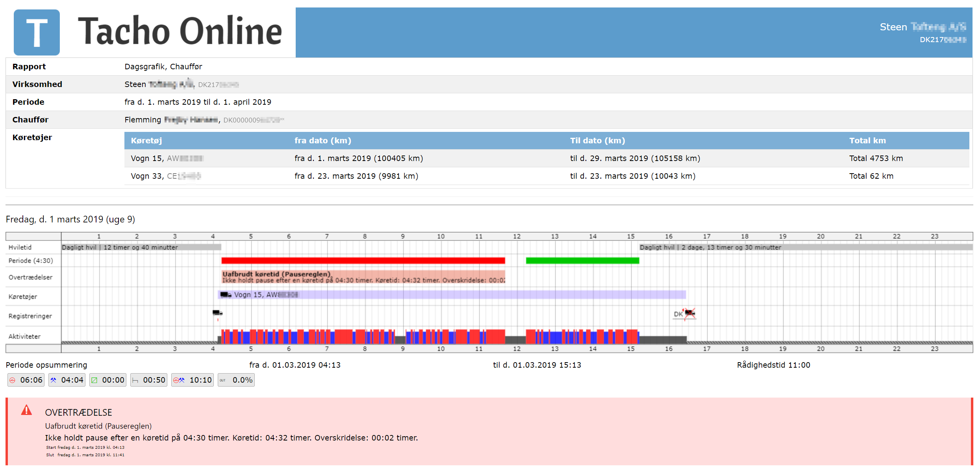Image resolution: width=980 pixels, height=472 pixels.
Task: Click the combined driving and work icon
Action: point(179,380)
